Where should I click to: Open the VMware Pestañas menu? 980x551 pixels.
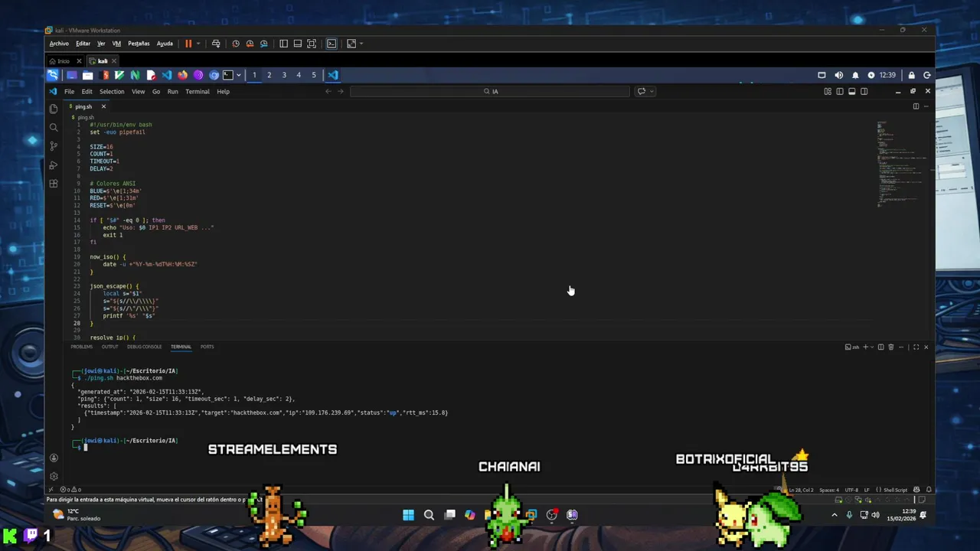[x=139, y=44]
